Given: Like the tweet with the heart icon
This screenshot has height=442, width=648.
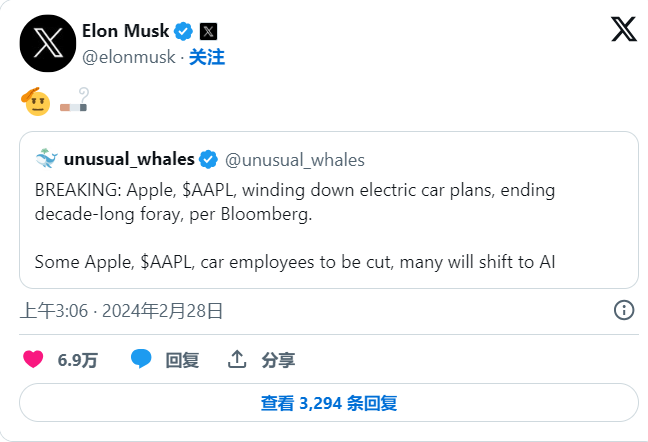Looking at the screenshot, I should pyautogui.click(x=33, y=359).
